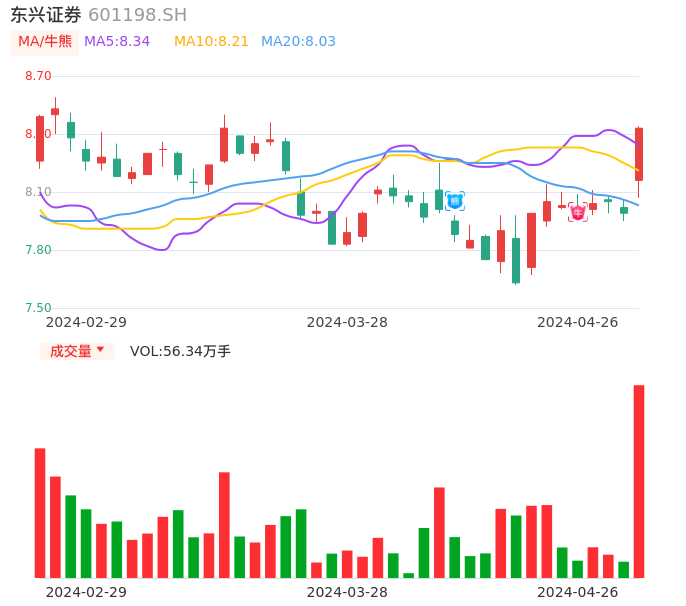The width and height of the screenshot is (686, 606).
Task: Click the 2024-02-29 date under the price chart
Action: [x=86, y=322]
